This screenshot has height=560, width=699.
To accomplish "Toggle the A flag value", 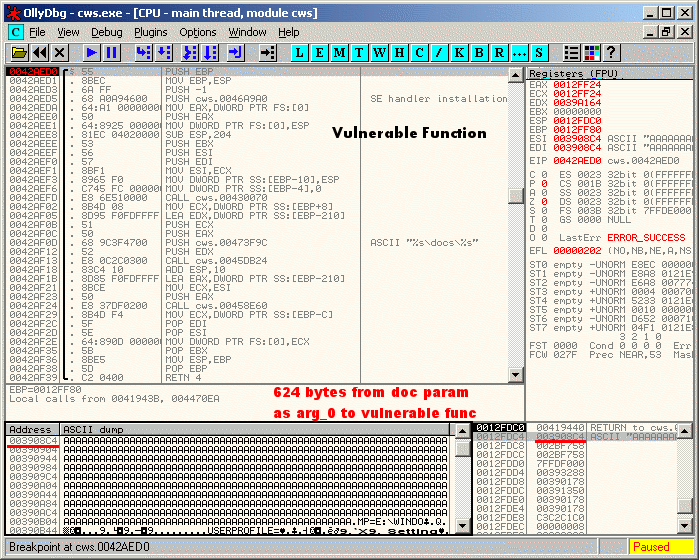I will click(544, 193).
